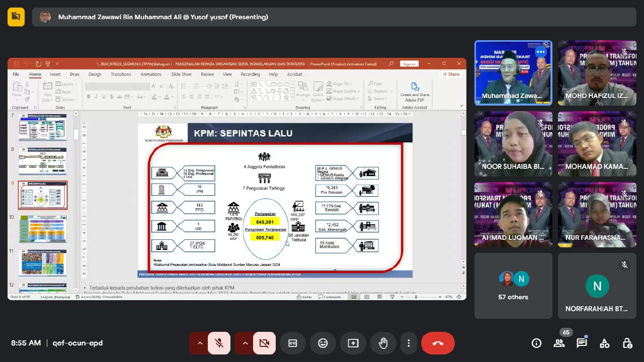Click the Paste clipboard icon

[x=17, y=86]
